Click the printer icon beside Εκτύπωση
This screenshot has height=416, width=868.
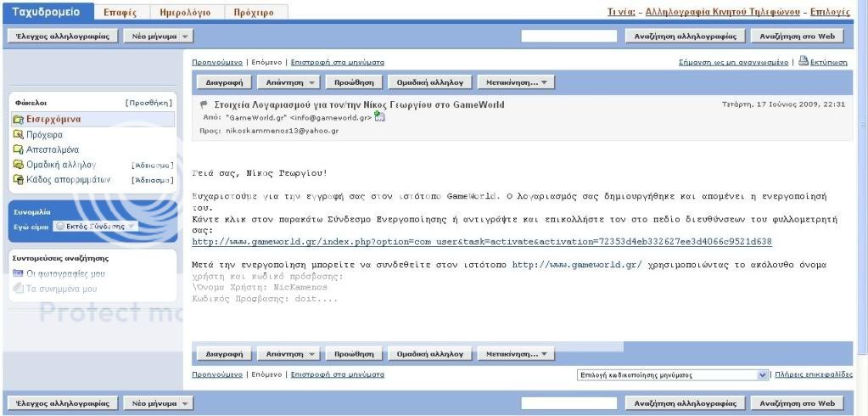(x=804, y=62)
